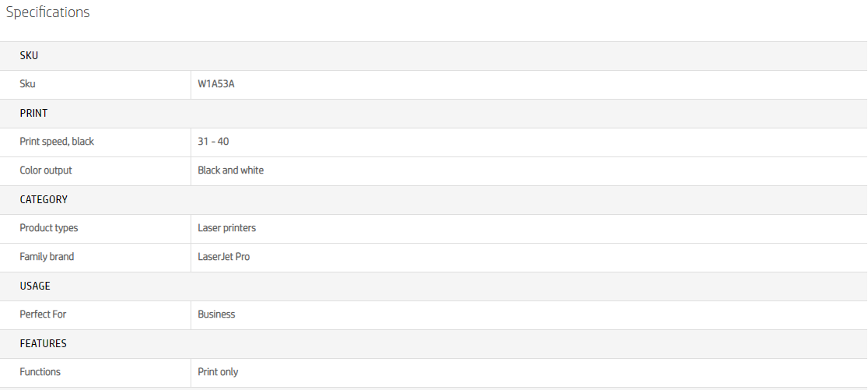Click the CATEGORY section header
868x390 pixels.
[44, 199]
